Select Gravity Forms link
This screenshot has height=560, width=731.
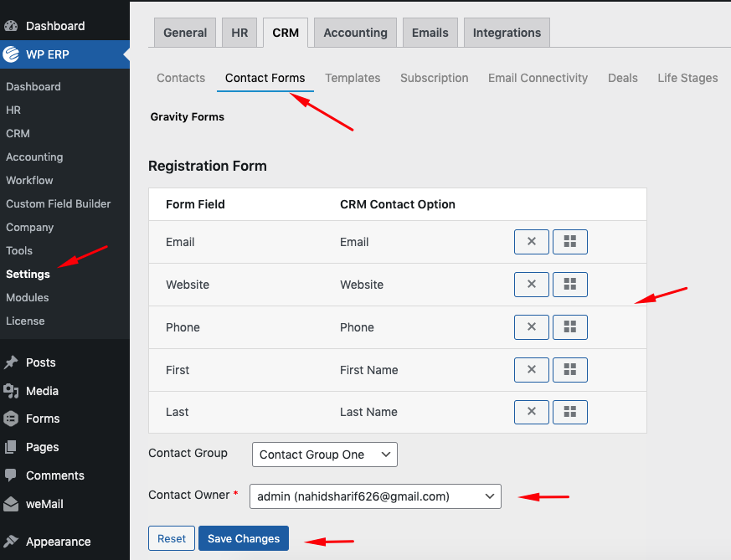pyautogui.click(x=187, y=117)
